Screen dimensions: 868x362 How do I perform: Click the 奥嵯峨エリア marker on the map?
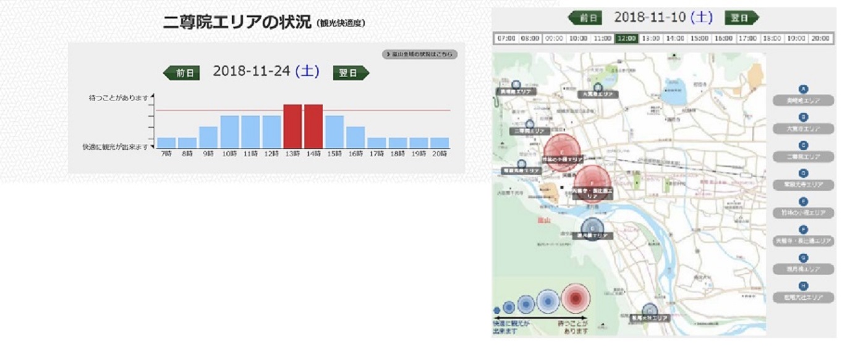point(516,88)
